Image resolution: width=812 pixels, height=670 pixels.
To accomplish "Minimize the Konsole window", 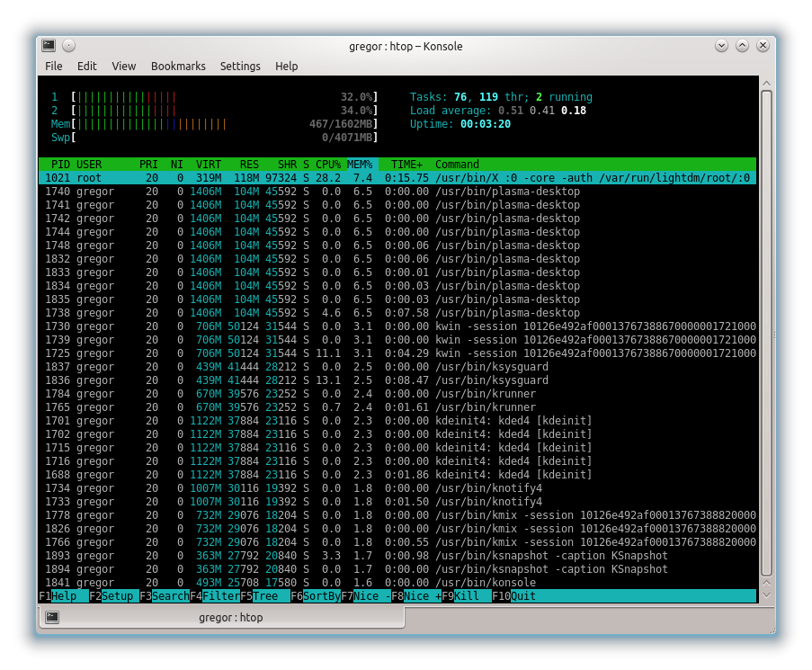I will (x=721, y=46).
